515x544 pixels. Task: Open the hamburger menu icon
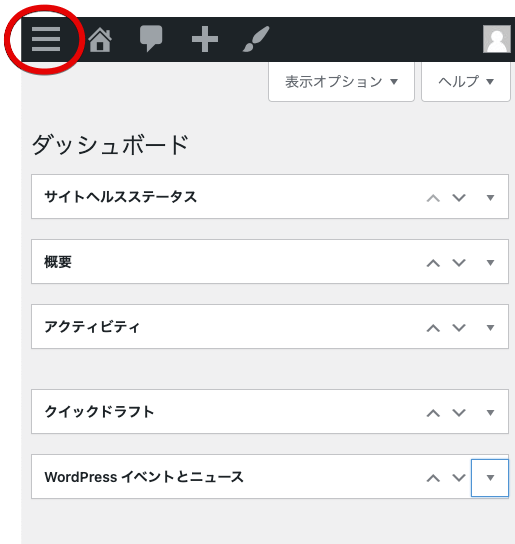pos(46,39)
